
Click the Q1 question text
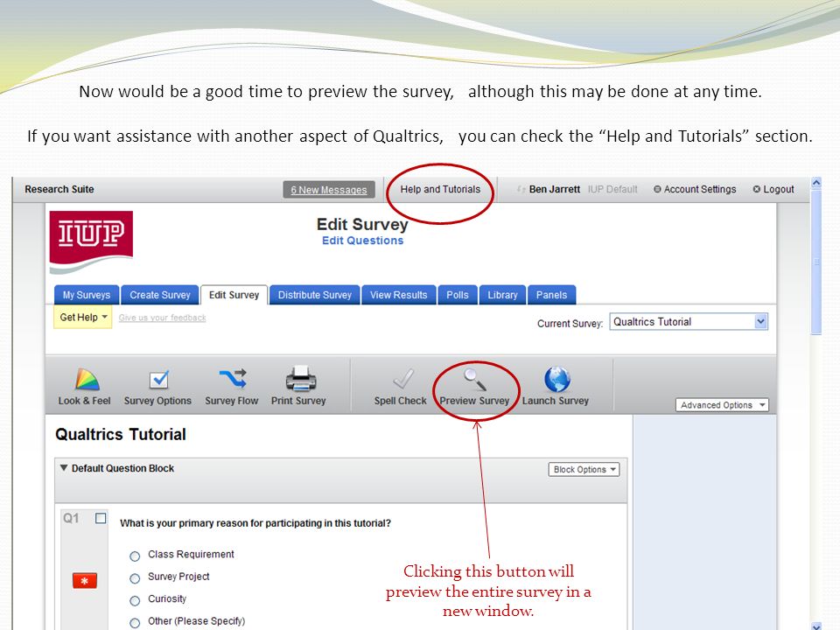tap(255, 523)
